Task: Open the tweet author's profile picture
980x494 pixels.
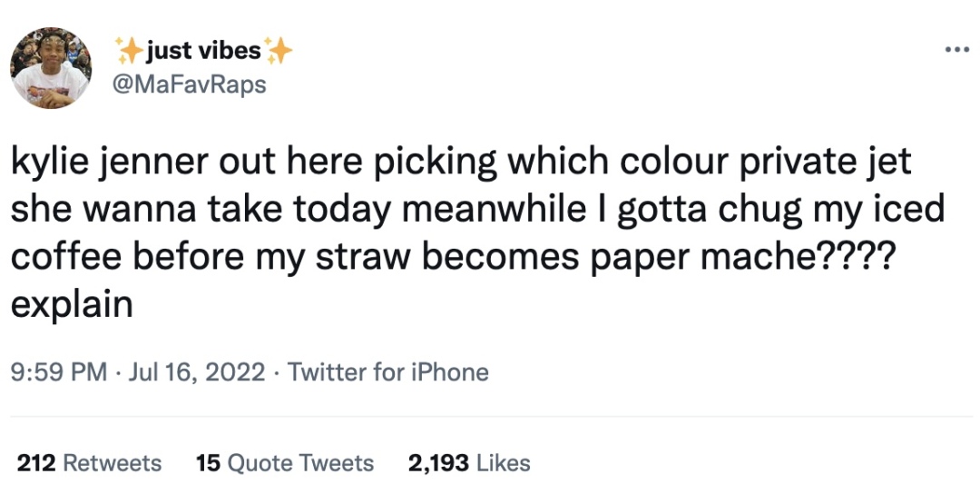Action: (50, 67)
